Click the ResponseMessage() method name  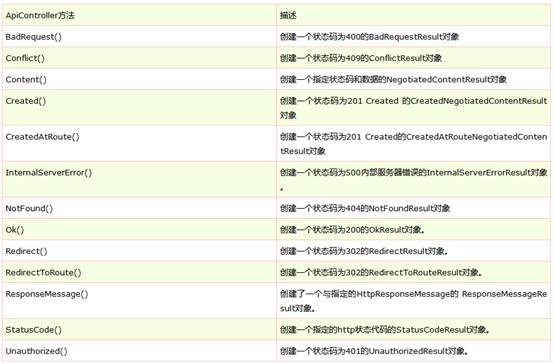pyautogui.click(x=47, y=294)
